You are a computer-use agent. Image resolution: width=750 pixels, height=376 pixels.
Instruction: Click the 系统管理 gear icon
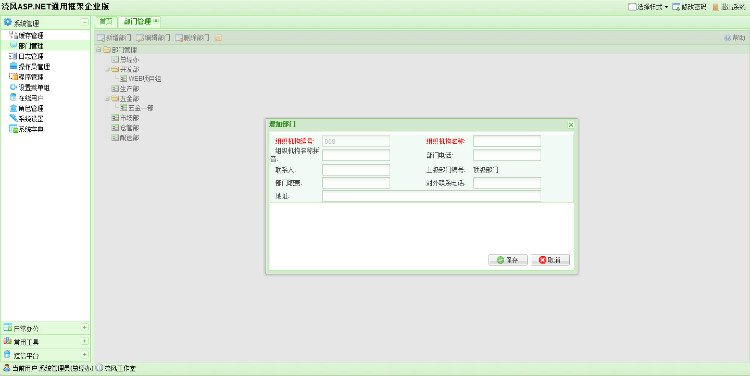pyautogui.click(x=7, y=22)
